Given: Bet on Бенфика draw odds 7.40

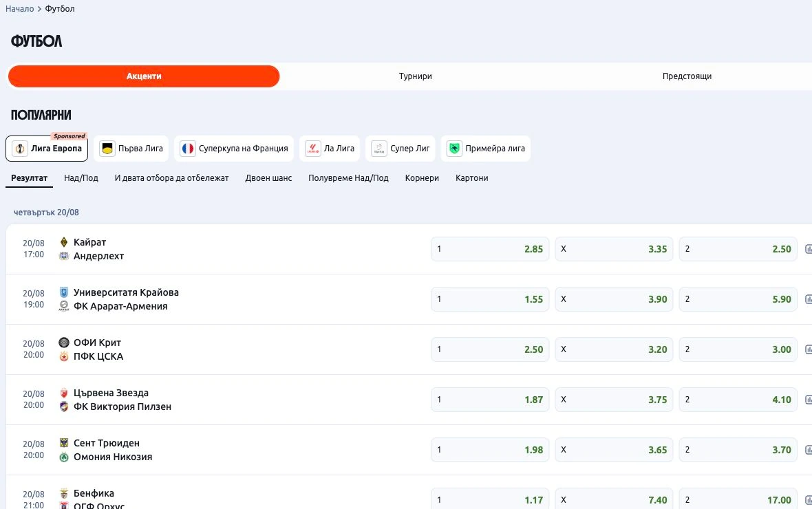Looking at the screenshot, I should click(615, 499).
